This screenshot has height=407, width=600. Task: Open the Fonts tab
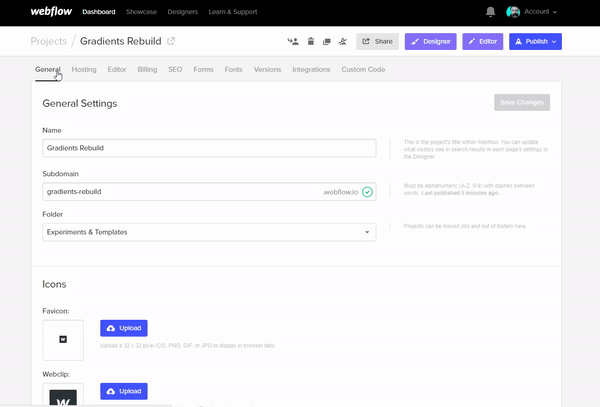(x=233, y=69)
